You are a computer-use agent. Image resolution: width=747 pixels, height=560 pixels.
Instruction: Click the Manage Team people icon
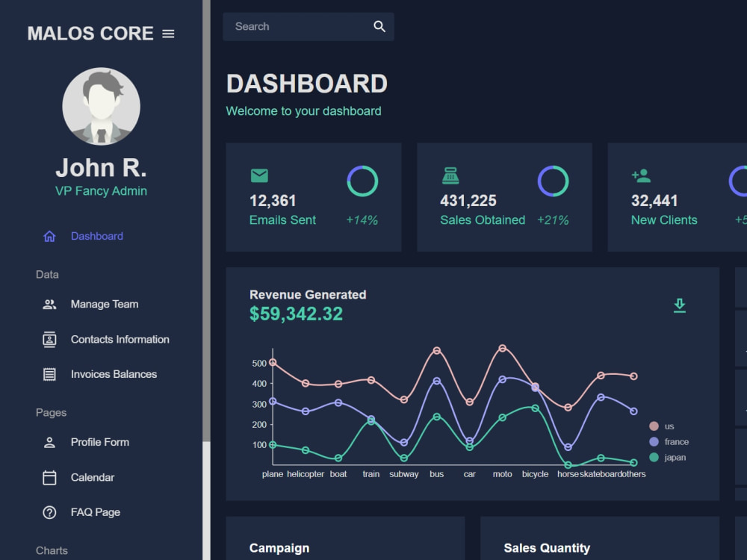(x=49, y=305)
